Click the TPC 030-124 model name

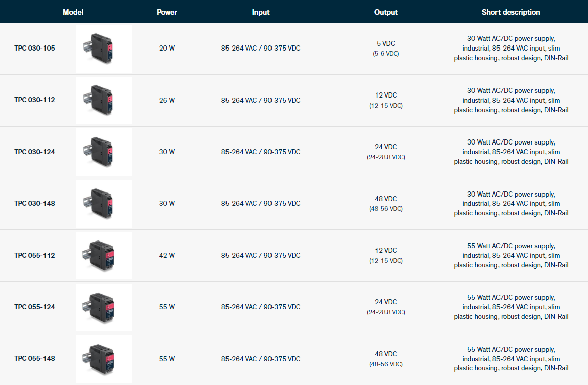pyautogui.click(x=34, y=152)
